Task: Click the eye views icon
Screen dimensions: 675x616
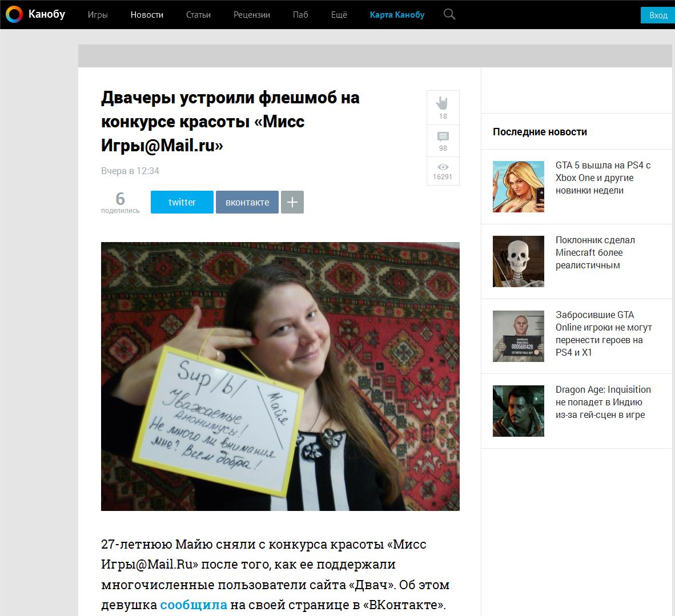Action: click(x=443, y=167)
